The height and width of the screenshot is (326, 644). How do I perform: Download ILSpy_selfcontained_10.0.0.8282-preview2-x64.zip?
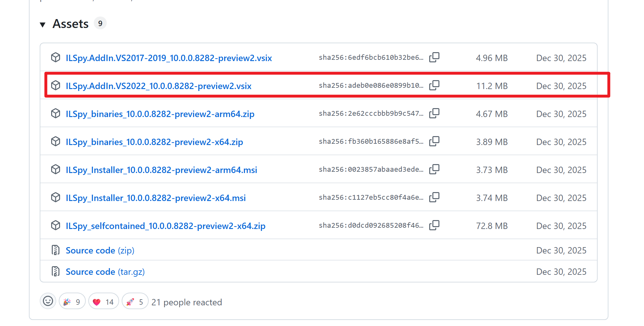point(166,226)
